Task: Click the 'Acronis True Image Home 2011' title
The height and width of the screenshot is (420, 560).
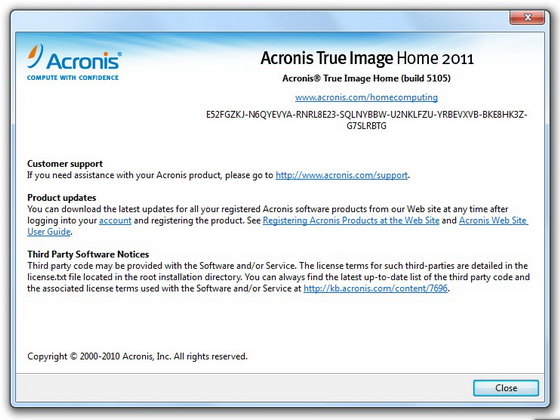Action: pos(367,58)
